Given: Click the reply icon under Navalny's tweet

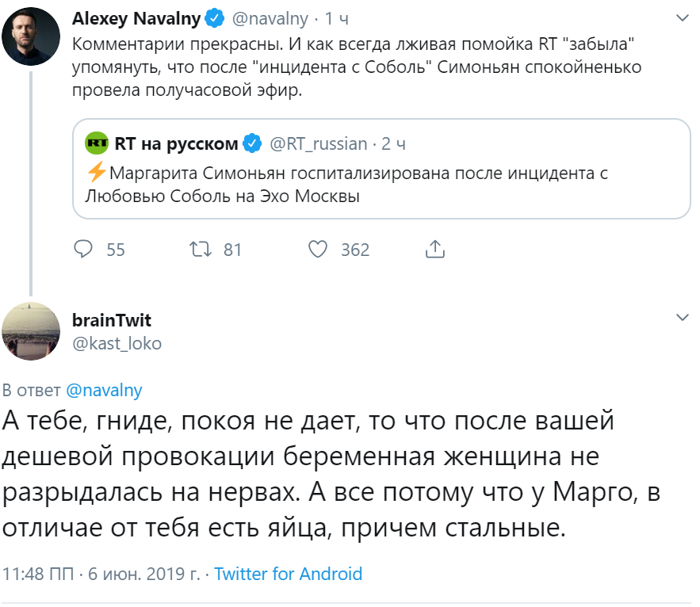Looking at the screenshot, I should coord(84,250).
